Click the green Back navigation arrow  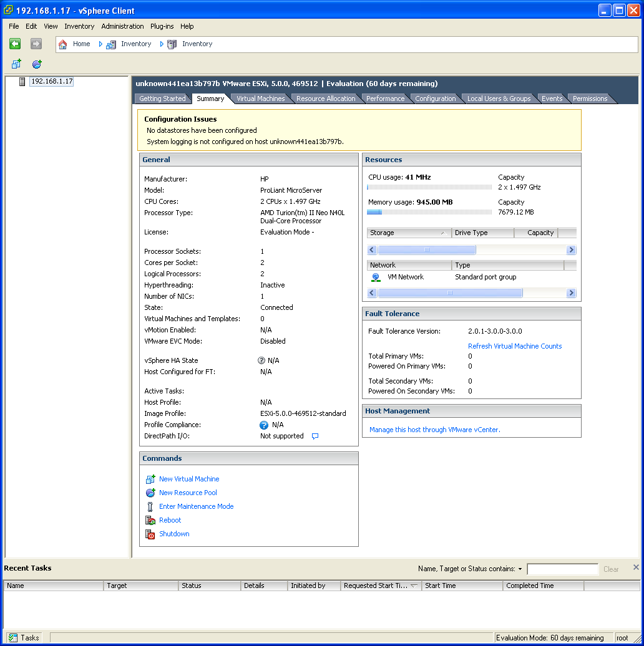coord(15,44)
